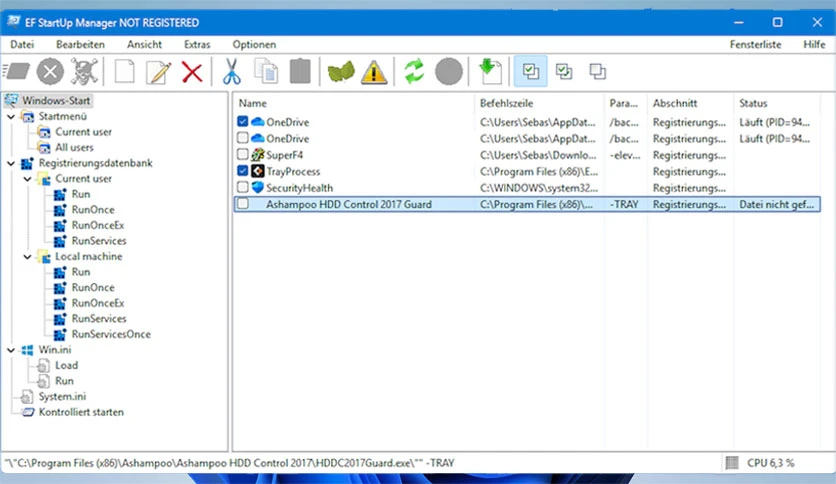The image size is (836, 484).
Task: Click the green arrows refresh icon
Action: [x=414, y=71]
